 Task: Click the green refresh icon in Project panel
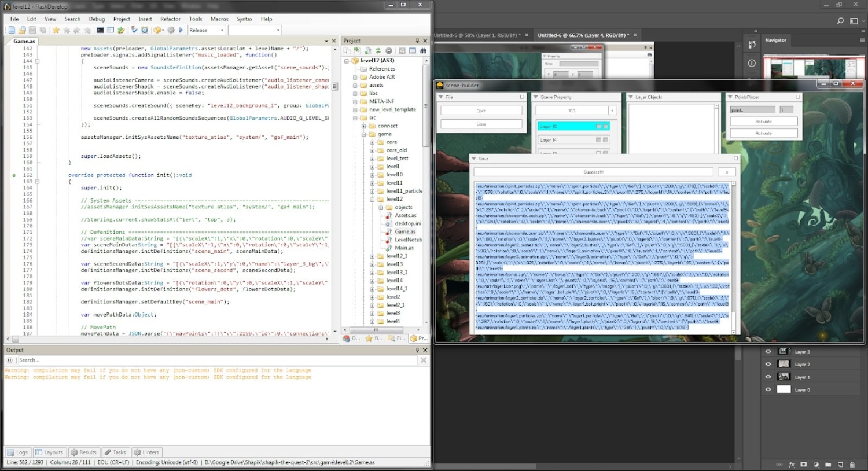click(378, 51)
